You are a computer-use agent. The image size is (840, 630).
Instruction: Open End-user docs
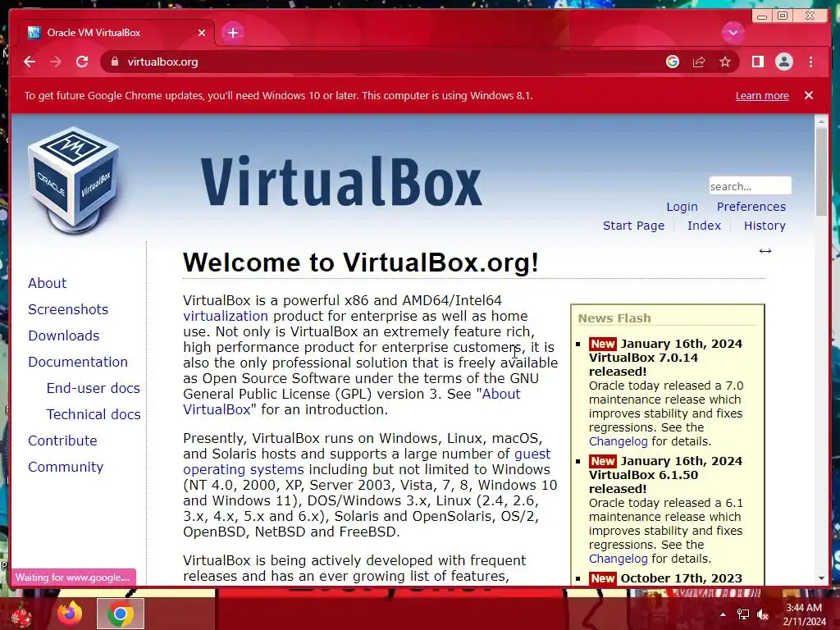(94, 388)
